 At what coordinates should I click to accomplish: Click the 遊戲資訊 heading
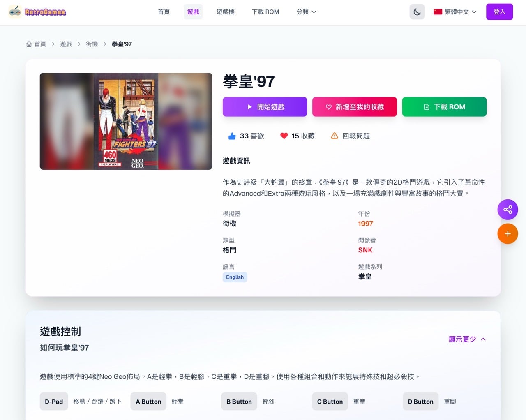tap(236, 161)
